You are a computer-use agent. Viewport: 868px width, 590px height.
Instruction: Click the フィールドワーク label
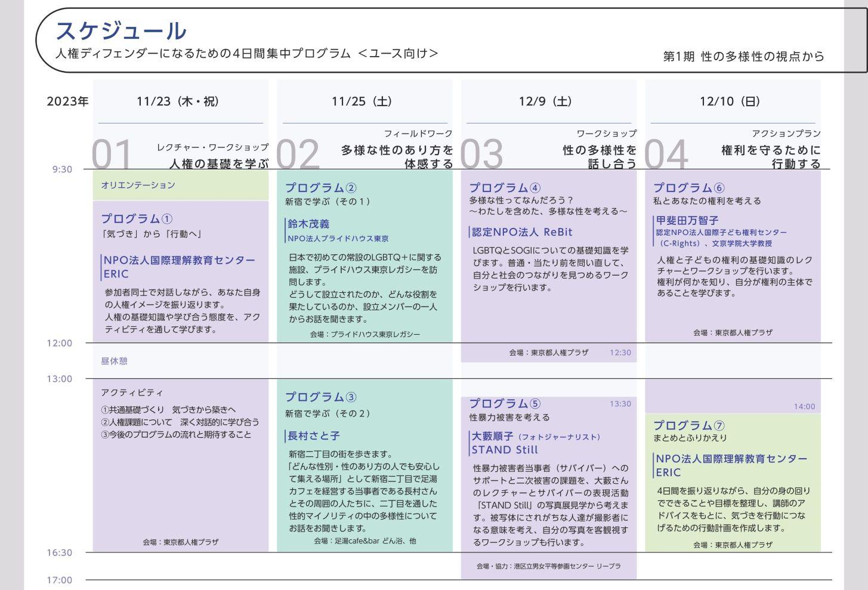(x=418, y=133)
